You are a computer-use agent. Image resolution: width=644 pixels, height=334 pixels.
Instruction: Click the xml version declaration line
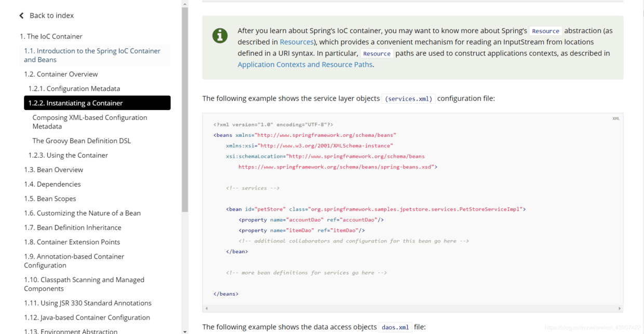coord(273,124)
